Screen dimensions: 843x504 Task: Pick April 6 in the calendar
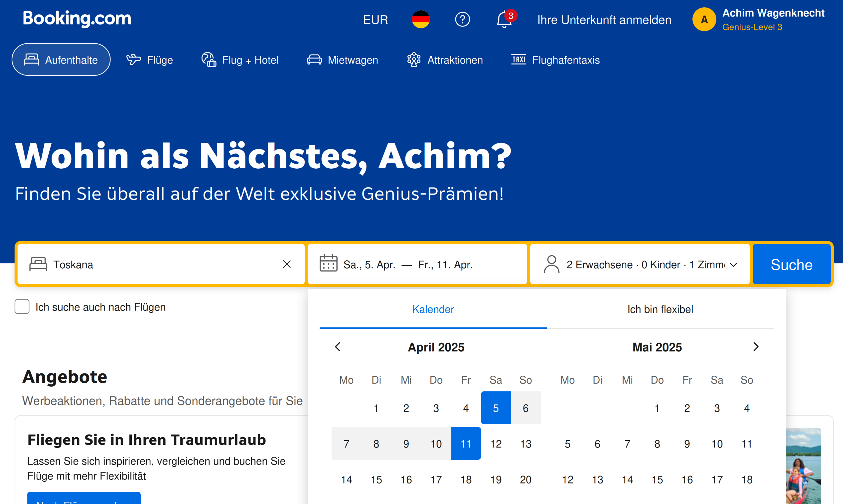click(x=526, y=407)
